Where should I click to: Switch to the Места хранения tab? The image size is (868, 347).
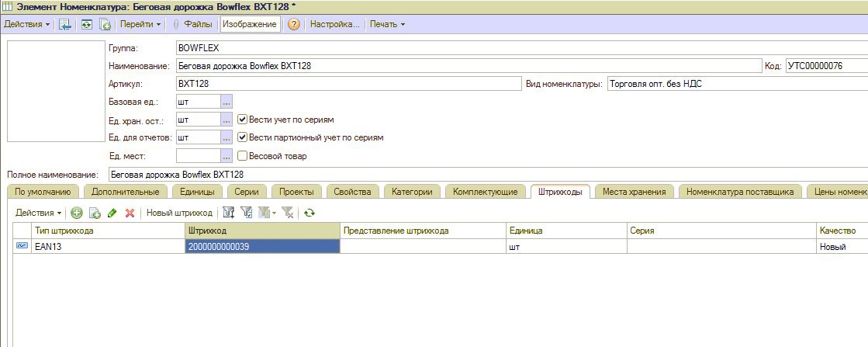coord(634,192)
